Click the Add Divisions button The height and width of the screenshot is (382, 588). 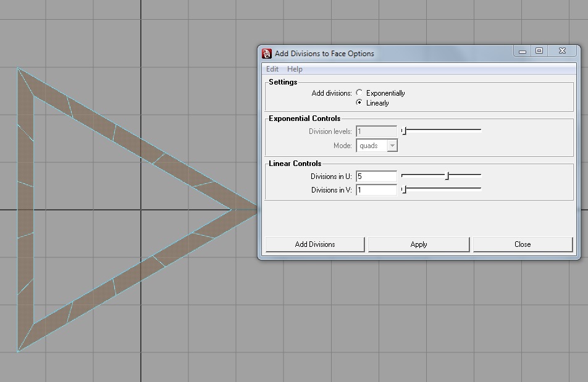click(315, 244)
